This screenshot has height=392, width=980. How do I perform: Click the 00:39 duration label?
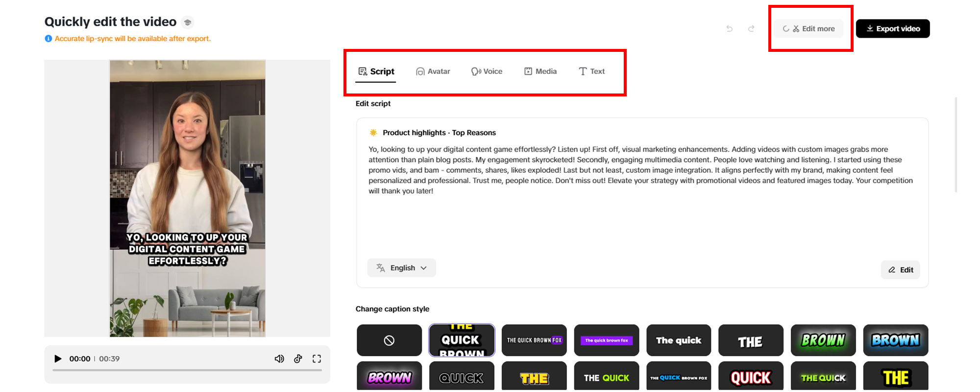click(x=109, y=359)
